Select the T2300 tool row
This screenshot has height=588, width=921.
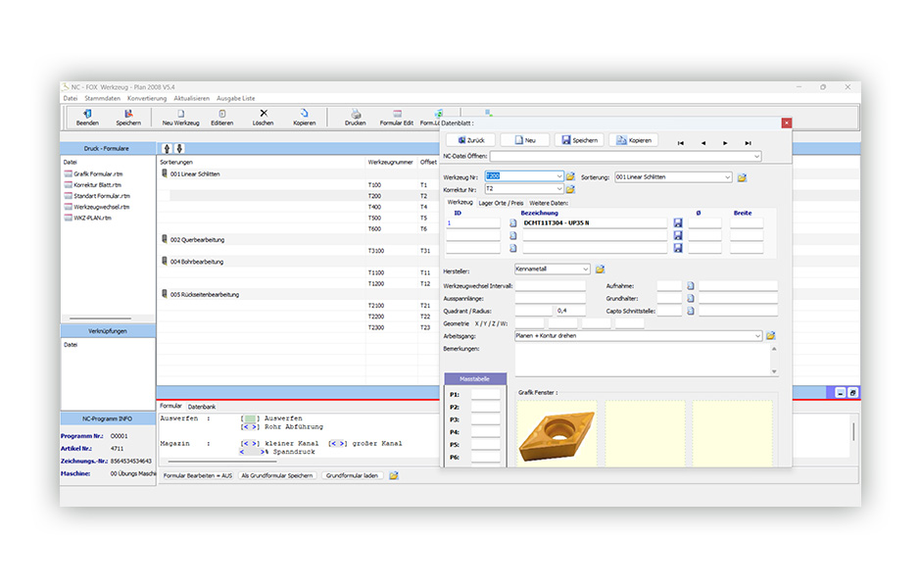(297, 327)
